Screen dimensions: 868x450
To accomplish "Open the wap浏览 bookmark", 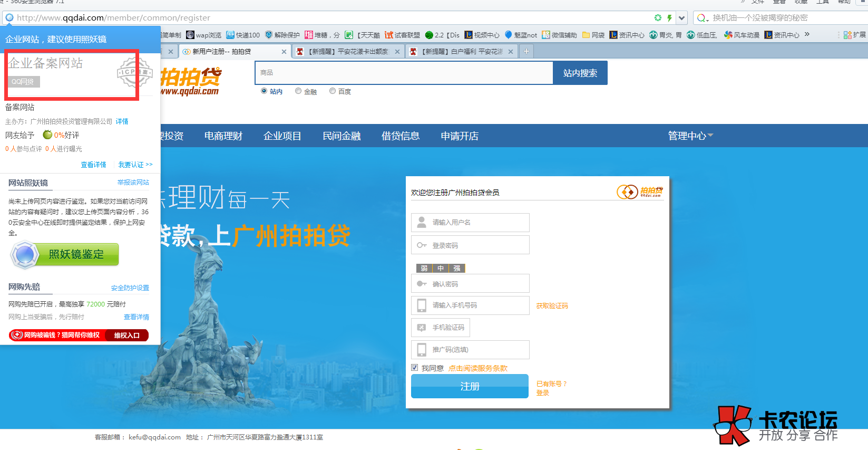I will [204, 35].
